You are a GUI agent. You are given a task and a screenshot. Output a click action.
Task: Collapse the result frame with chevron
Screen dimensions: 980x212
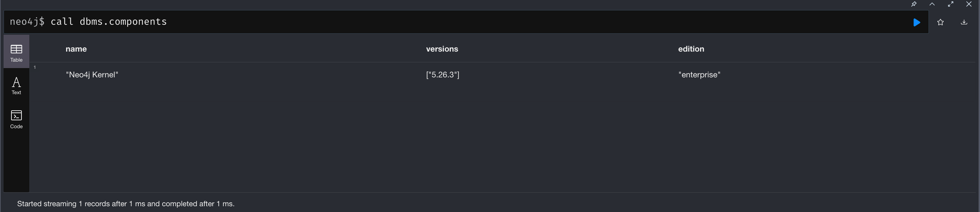932,4
